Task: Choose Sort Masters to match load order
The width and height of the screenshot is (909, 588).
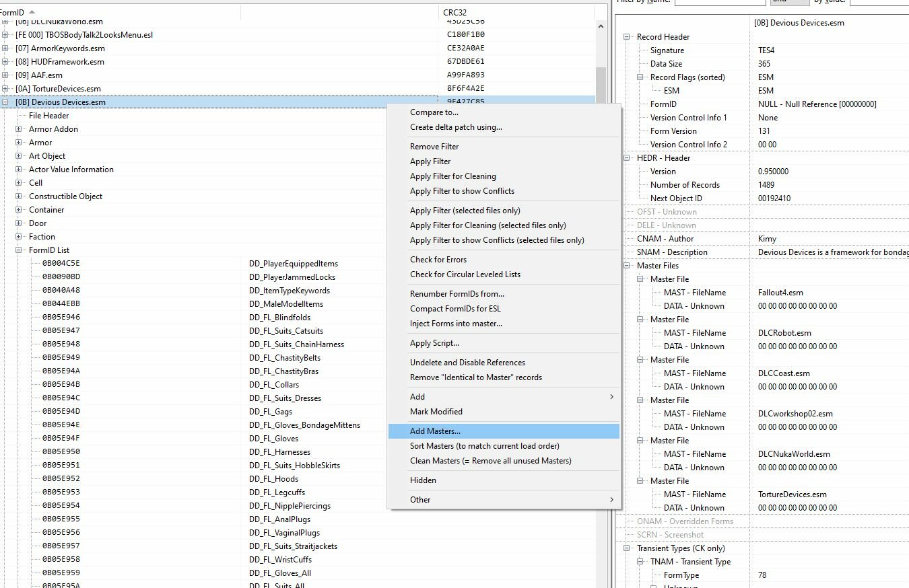Action: tap(504, 446)
